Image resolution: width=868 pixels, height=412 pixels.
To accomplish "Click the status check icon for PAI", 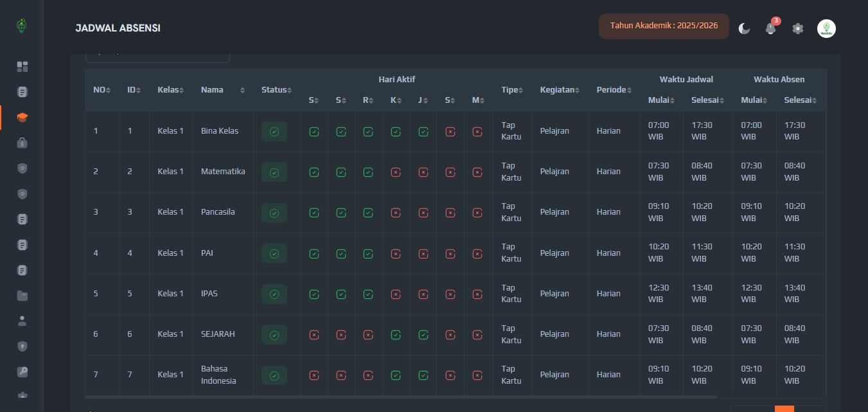I will 274,253.
